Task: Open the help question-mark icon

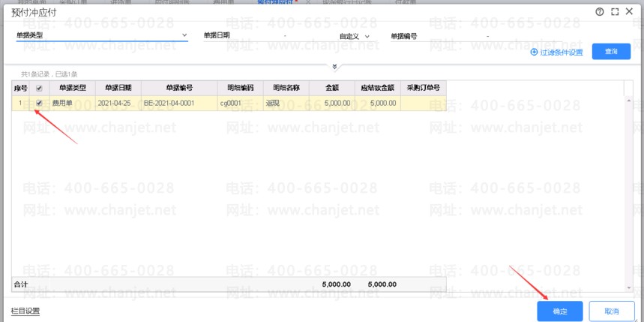Action: click(600, 12)
